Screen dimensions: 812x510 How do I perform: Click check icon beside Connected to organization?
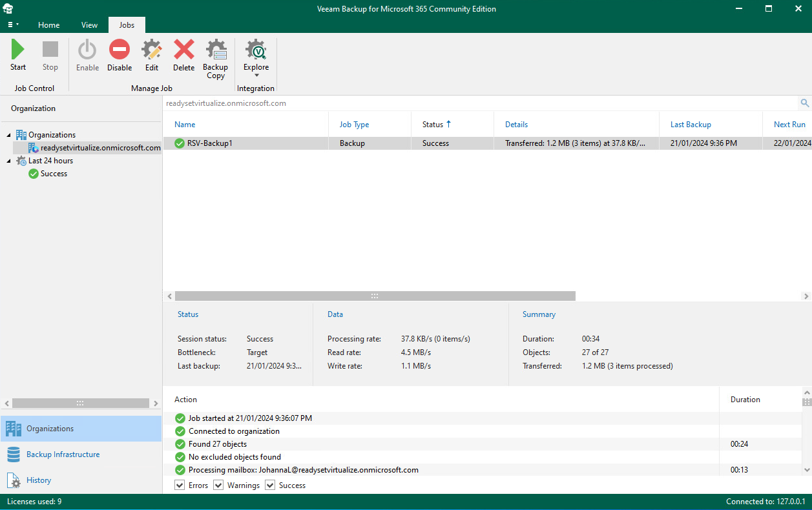[180, 431]
